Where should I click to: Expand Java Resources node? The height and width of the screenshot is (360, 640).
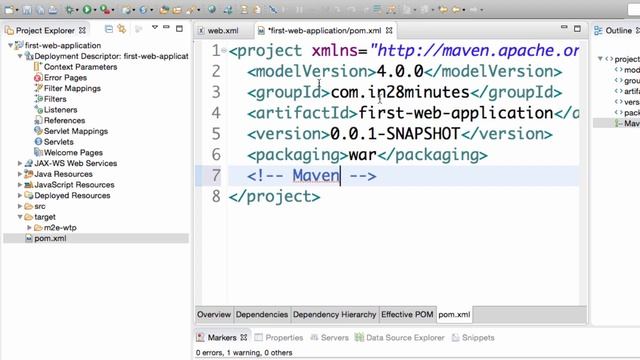coord(20,174)
